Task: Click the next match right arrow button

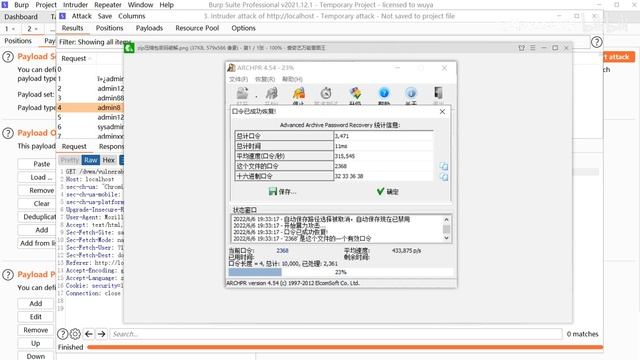Action: (102, 334)
